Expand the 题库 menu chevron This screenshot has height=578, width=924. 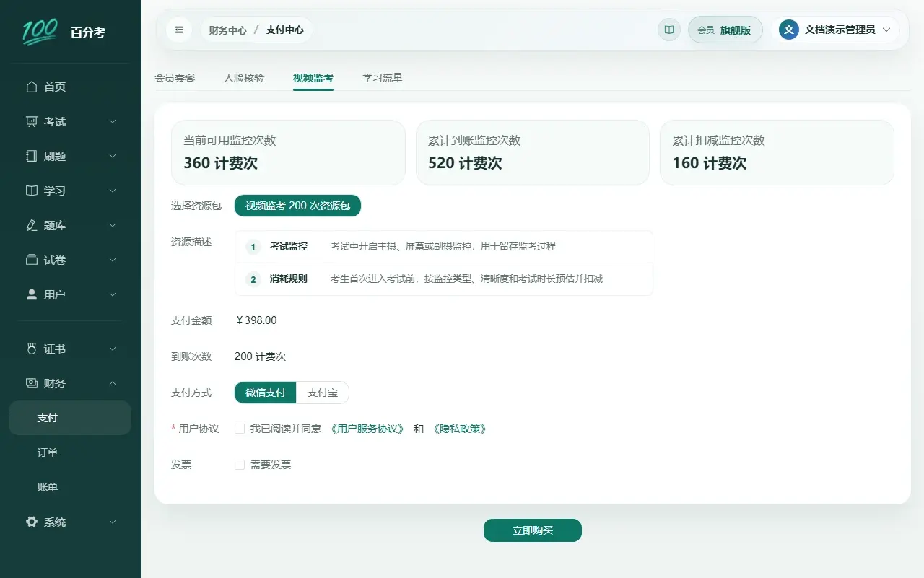(113, 225)
